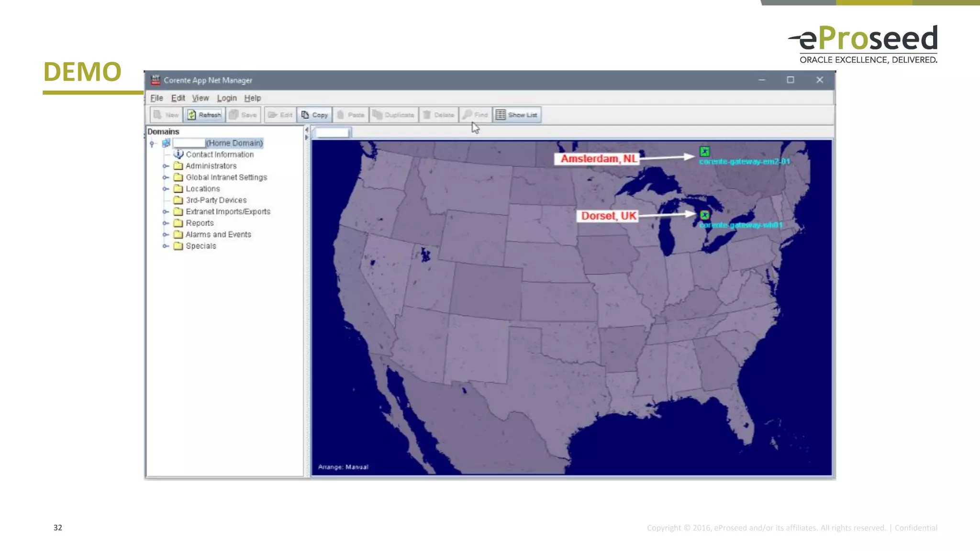Click the Show List toolbar button
The image size is (980, 551).
(x=517, y=115)
